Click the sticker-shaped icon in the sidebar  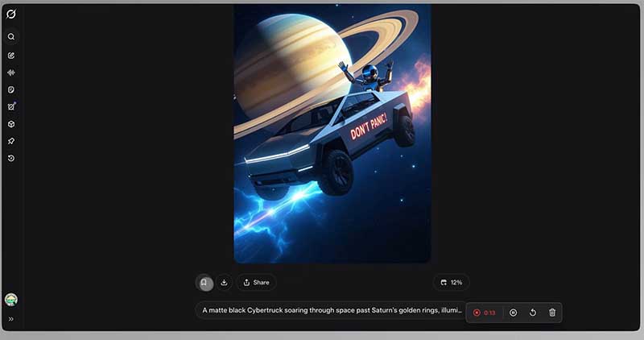tap(11, 89)
